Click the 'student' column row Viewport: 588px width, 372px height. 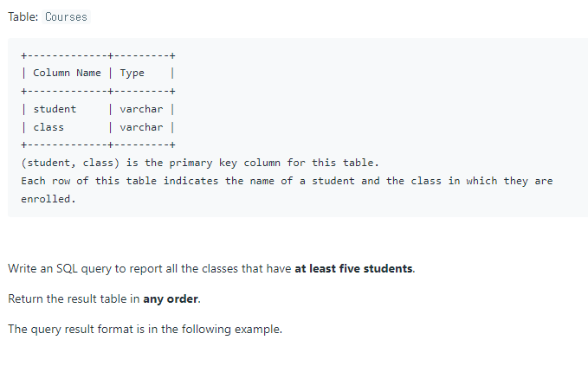pyautogui.click(x=98, y=109)
